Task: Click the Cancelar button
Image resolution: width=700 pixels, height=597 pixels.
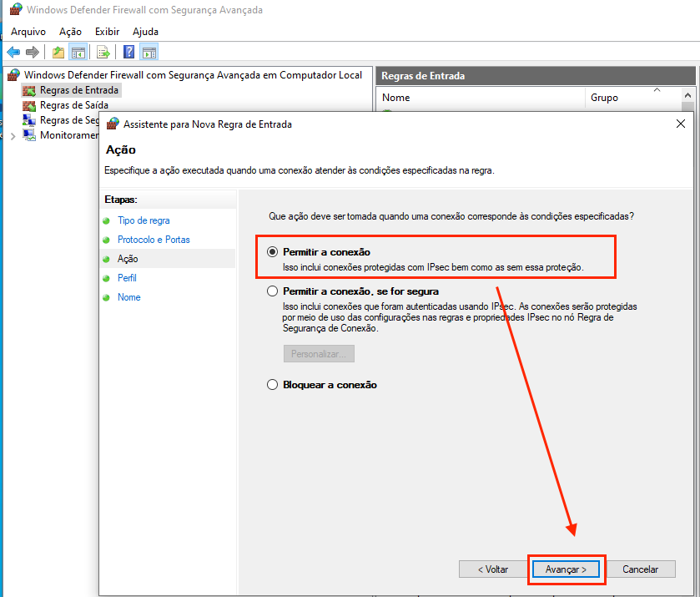Action: click(x=640, y=569)
